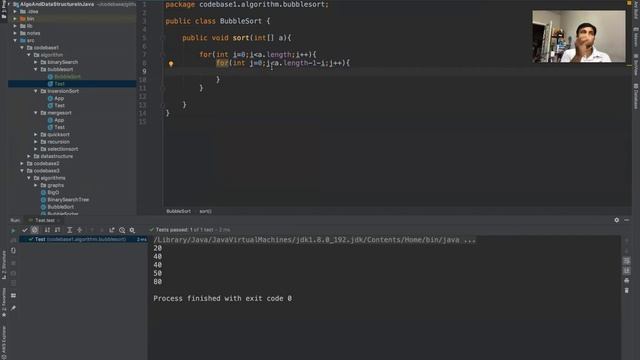Hide the Run tool window

coord(627,220)
